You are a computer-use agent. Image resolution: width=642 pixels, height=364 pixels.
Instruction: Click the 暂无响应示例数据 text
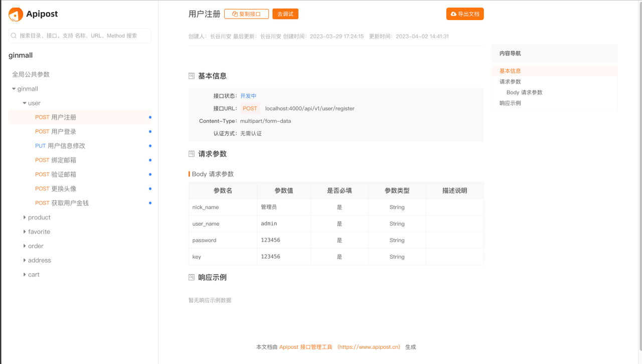(x=210, y=300)
